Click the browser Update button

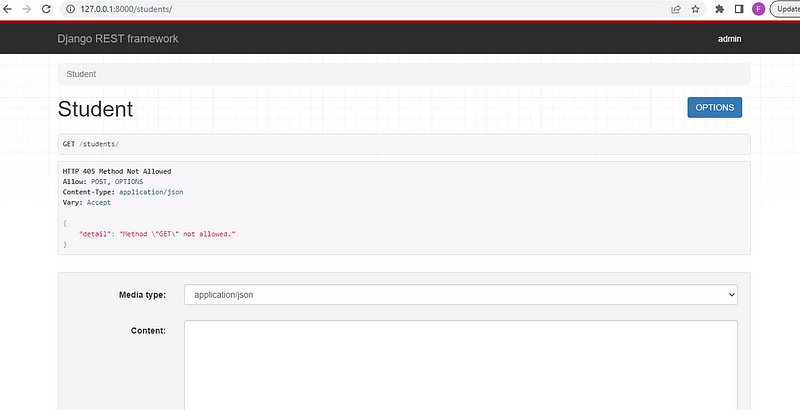pyautogui.click(x=785, y=9)
